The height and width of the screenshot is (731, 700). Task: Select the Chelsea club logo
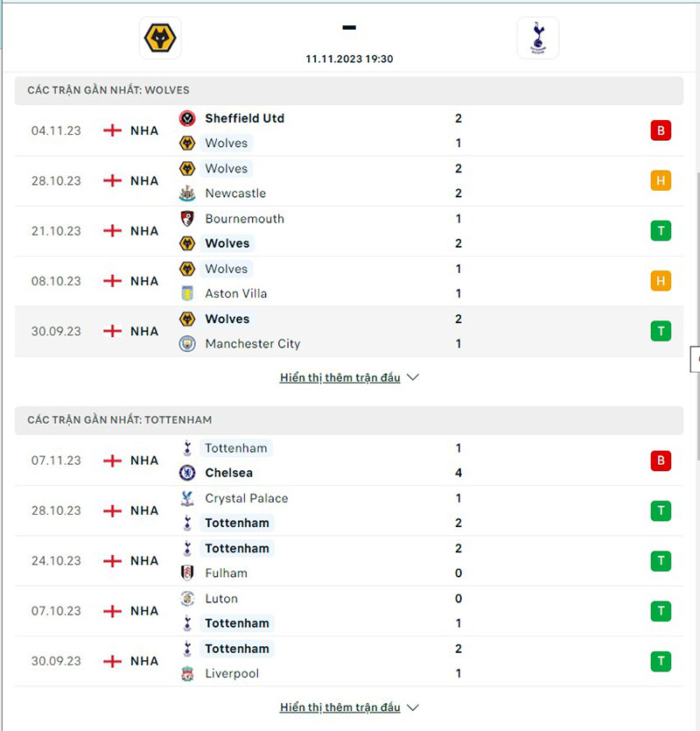[x=187, y=473]
